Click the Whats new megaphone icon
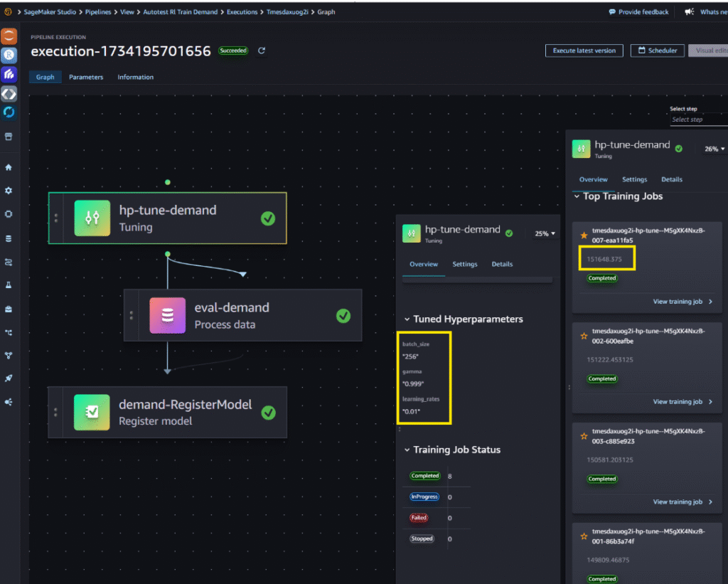Image resolution: width=728 pixels, height=584 pixels. coord(688,12)
